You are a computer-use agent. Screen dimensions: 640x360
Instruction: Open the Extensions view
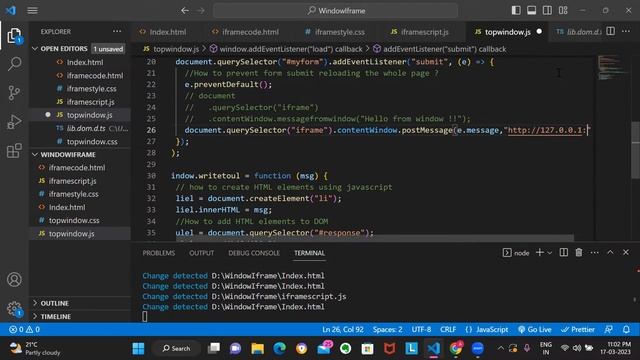point(14,151)
